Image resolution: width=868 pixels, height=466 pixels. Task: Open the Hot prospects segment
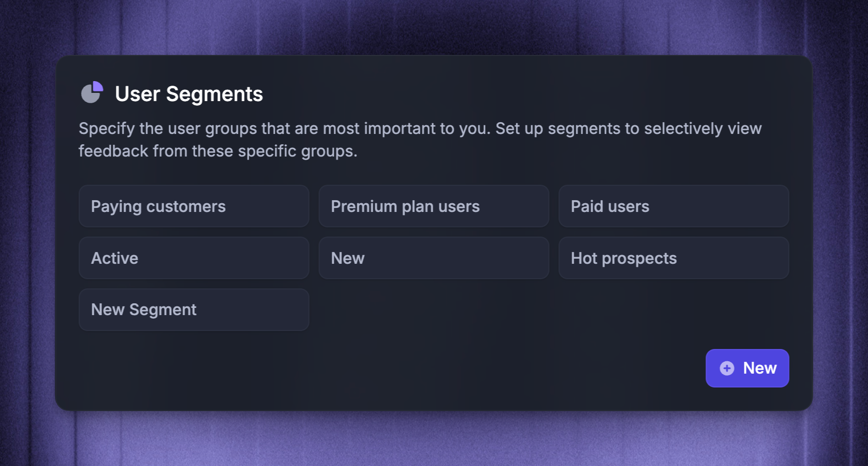click(x=674, y=258)
